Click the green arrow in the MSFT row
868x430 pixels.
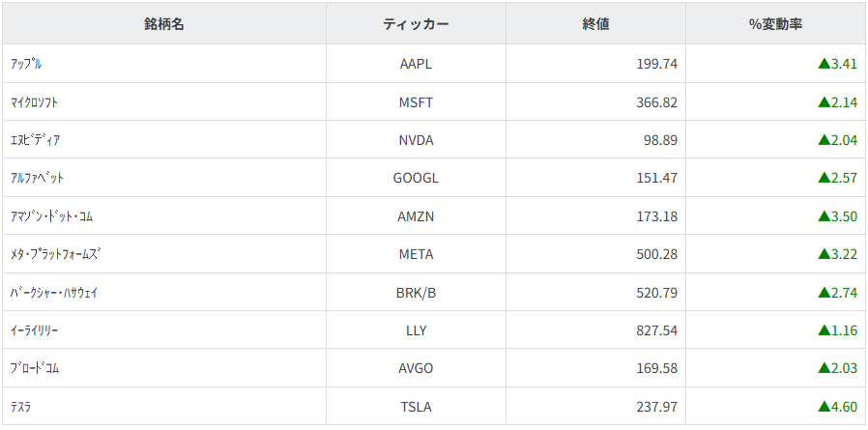pos(825,102)
